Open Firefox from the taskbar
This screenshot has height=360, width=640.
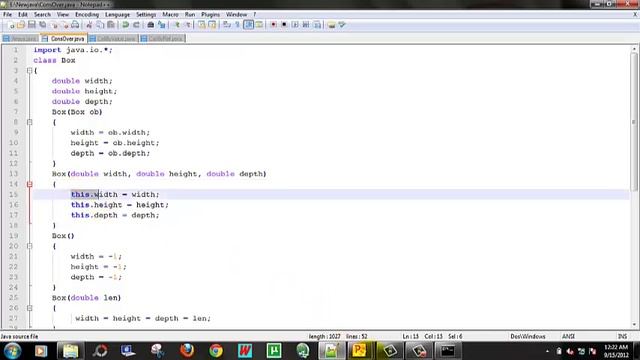click(x=187, y=351)
